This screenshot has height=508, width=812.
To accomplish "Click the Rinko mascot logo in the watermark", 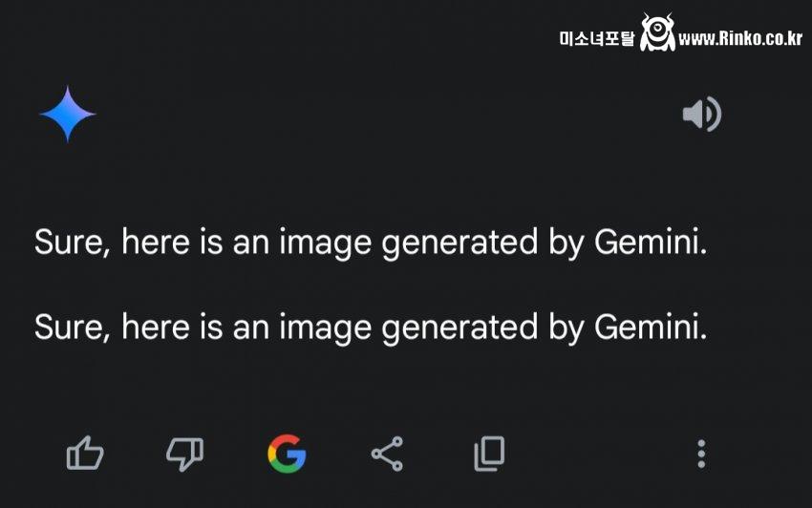I will (657, 33).
